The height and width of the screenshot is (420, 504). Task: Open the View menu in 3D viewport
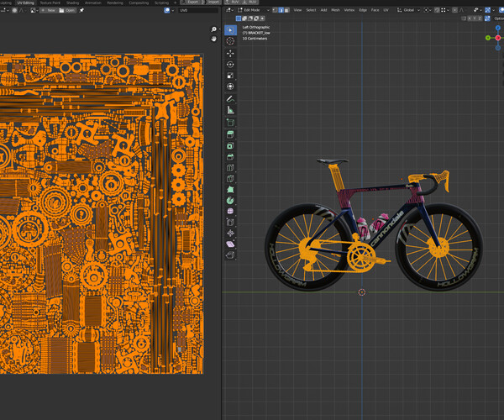pyautogui.click(x=297, y=10)
